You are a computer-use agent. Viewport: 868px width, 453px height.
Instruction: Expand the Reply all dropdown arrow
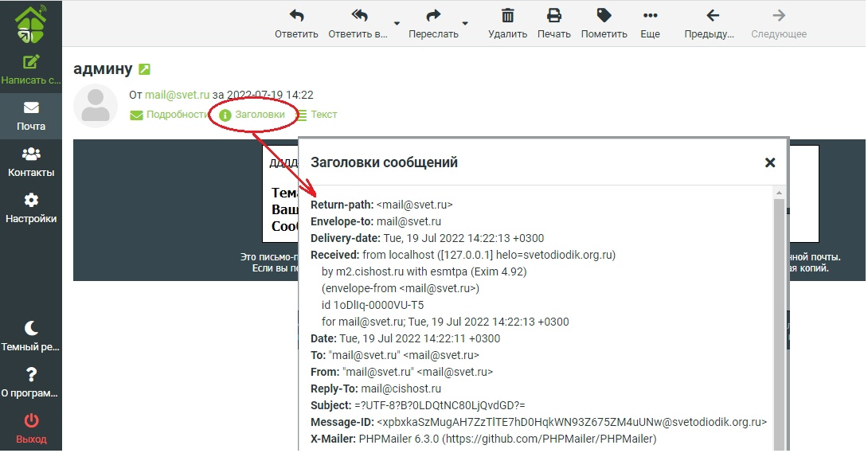point(397,24)
